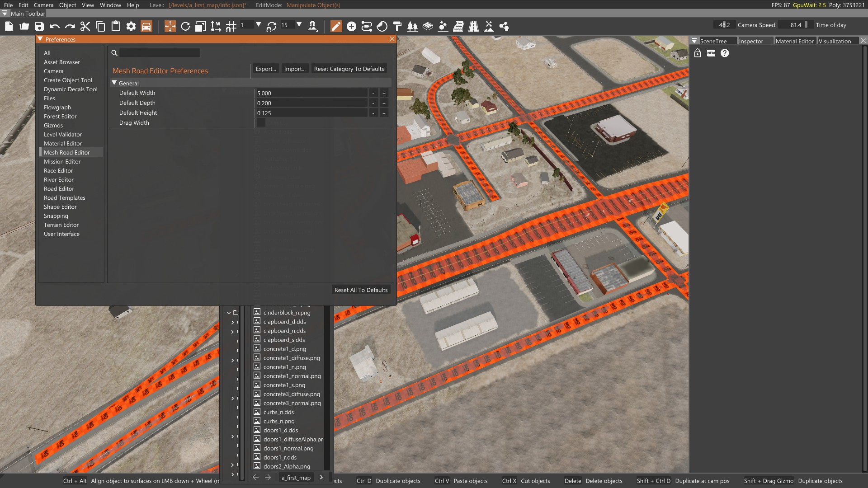Open the Camera menu
The width and height of the screenshot is (868, 488).
(x=43, y=5)
